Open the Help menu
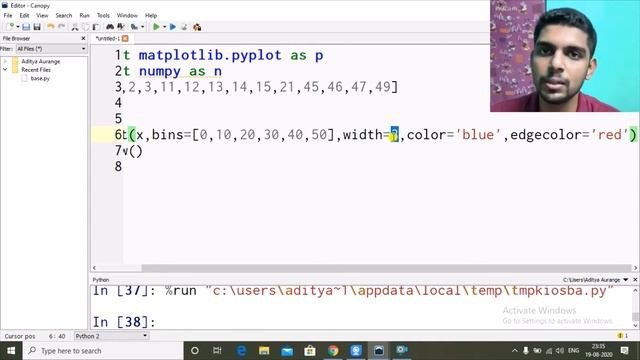 (151, 16)
